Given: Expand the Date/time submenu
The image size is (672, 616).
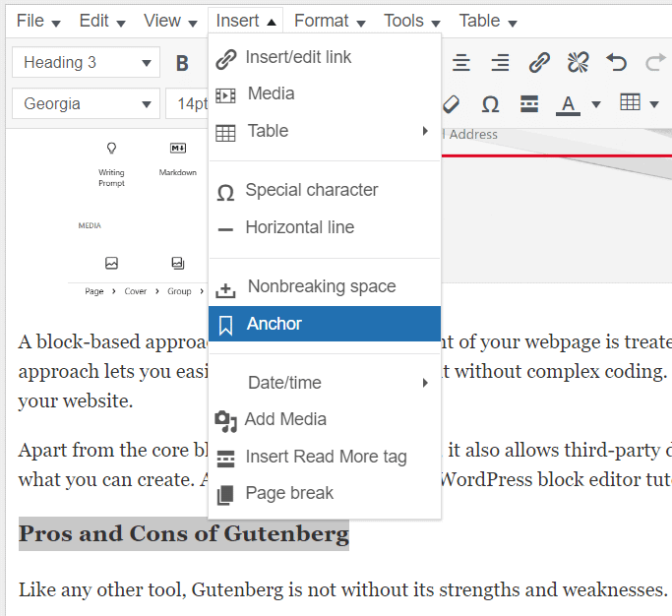Looking at the screenshot, I should pos(325,383).
